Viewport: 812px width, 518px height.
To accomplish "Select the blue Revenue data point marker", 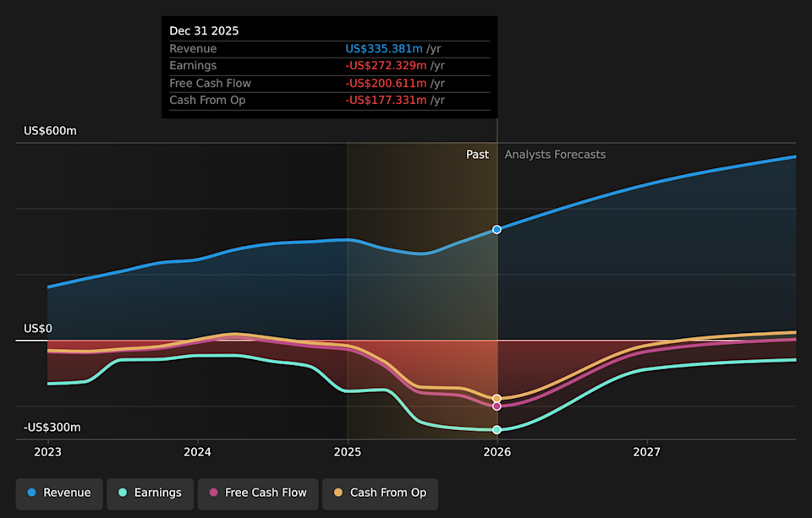I will point(497,229).
